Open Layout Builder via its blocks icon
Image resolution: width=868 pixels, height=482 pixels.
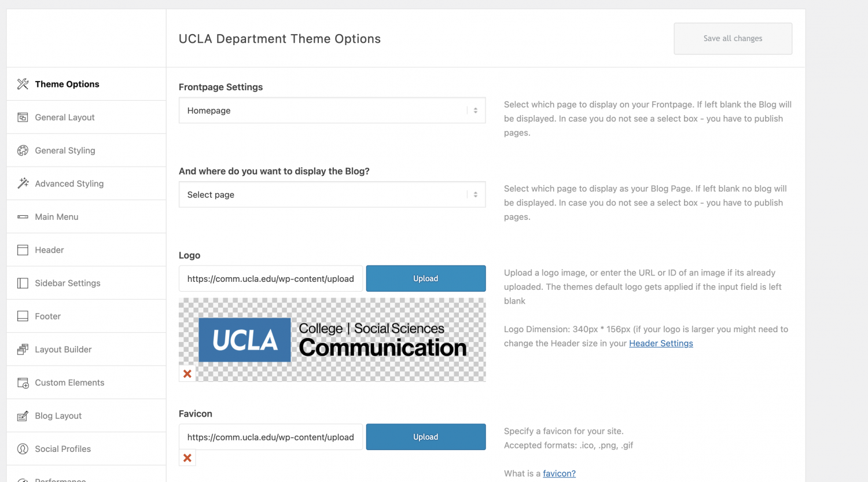(22, 349)
